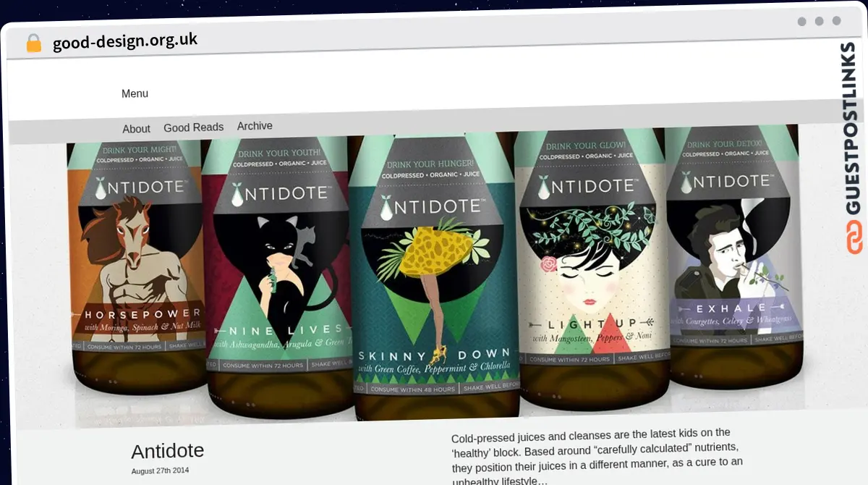Screen dimensions: 868x485
Task: Click the cold-pressed juices article excerpt
Action: [596, 456]
